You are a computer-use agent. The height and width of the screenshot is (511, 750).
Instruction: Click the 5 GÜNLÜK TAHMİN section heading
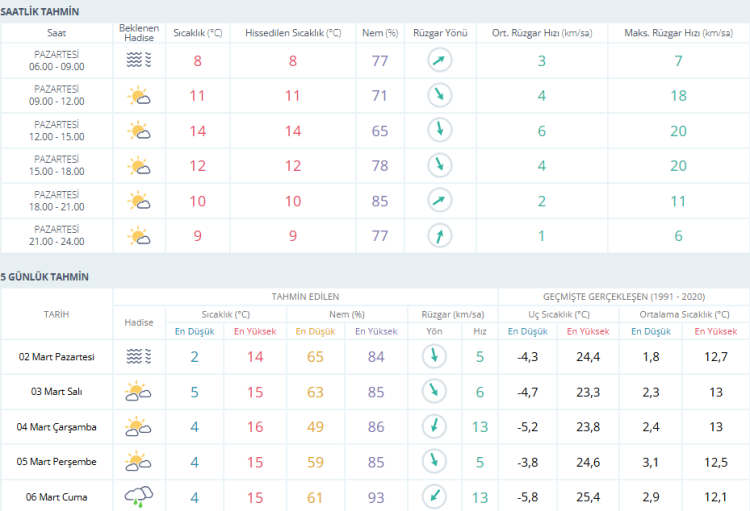(x=45, y=276)
